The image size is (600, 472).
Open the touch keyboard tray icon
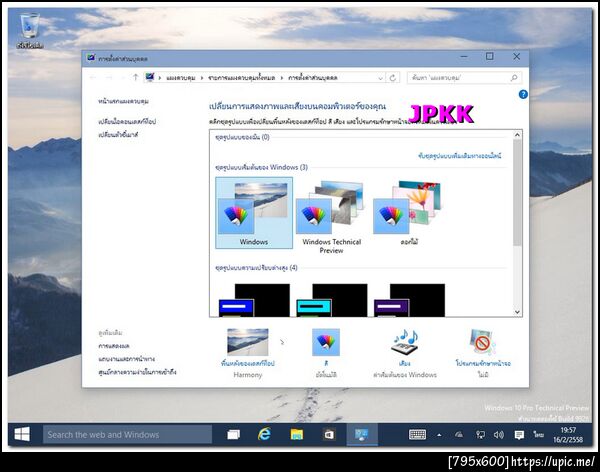point(417,434)
